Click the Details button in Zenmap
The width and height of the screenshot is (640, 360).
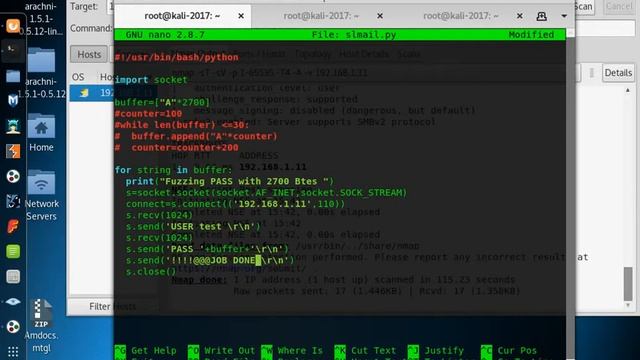click(x=618, y=73)
